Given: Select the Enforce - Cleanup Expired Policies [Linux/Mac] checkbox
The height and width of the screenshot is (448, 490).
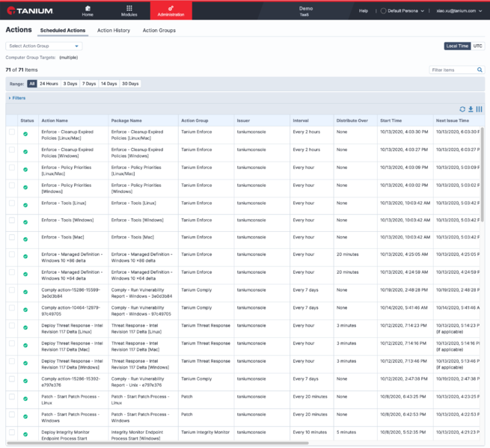Looking at the screenshot, I should (x=12, y=132).
